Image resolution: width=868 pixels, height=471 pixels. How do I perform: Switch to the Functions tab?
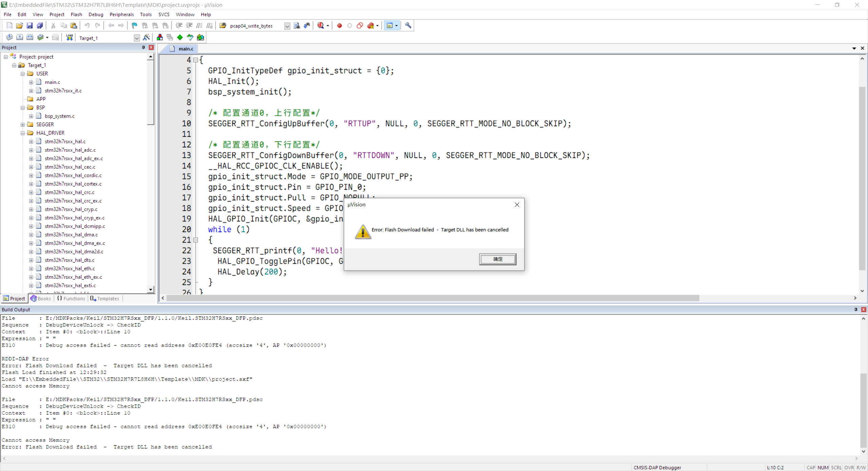point(71,299)
